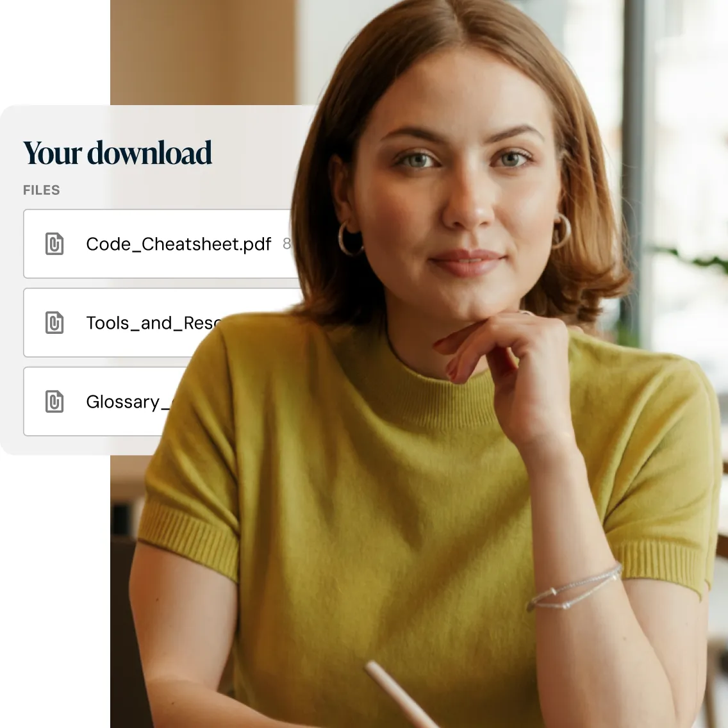Screen dimensions: 728x728
Task: Click the attachment icon beside Glossary file
Action: (54, 402)
